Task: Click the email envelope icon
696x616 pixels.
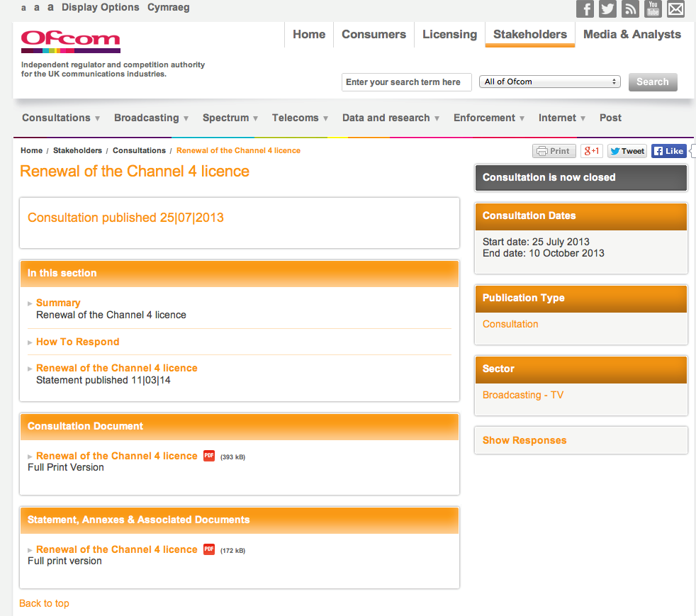Action: pos(676,9)
